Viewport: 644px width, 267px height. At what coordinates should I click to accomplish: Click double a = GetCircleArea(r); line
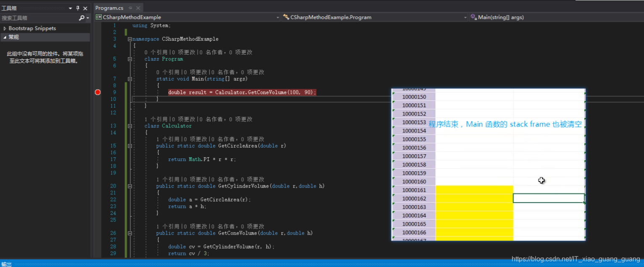pos(209,200)
